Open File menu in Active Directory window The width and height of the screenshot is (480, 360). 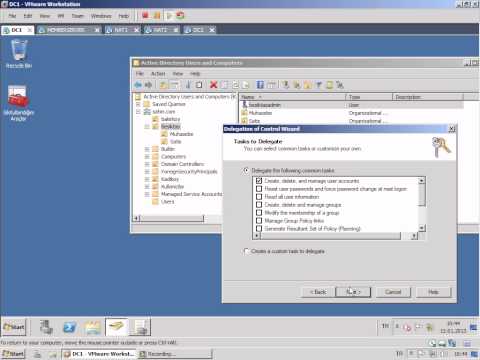[x=140, y=74]
